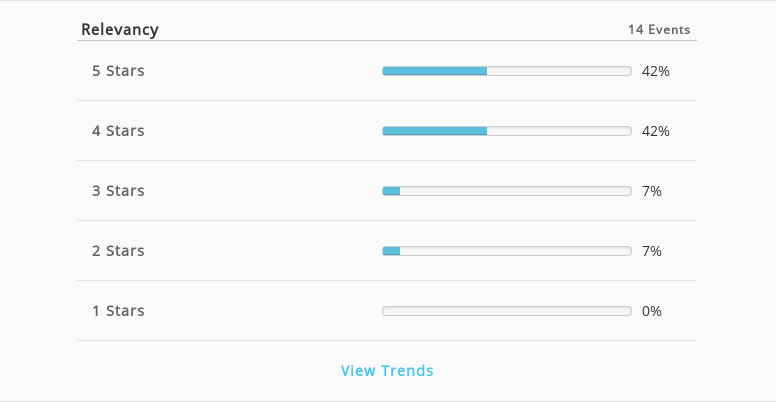The image size is (776, 402).
Task: Click the 5 Stars progress bar
Action: click(507, 71)
